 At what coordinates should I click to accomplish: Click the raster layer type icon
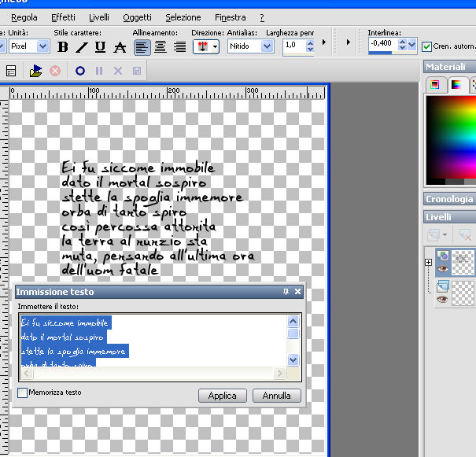(x=442, y=287)
